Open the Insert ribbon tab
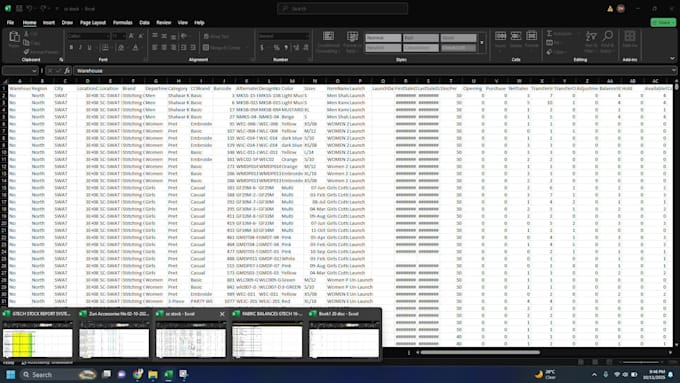680x383 pixels. point(49,23)
